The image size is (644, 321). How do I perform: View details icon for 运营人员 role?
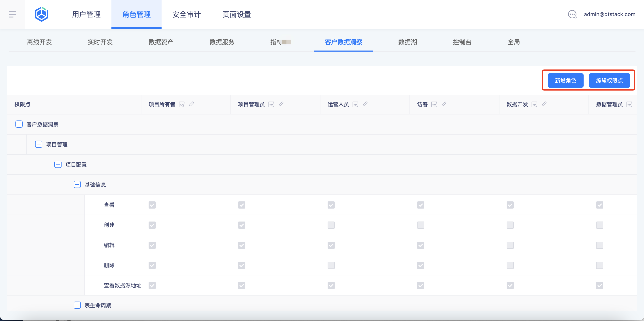tap(355, 104)
